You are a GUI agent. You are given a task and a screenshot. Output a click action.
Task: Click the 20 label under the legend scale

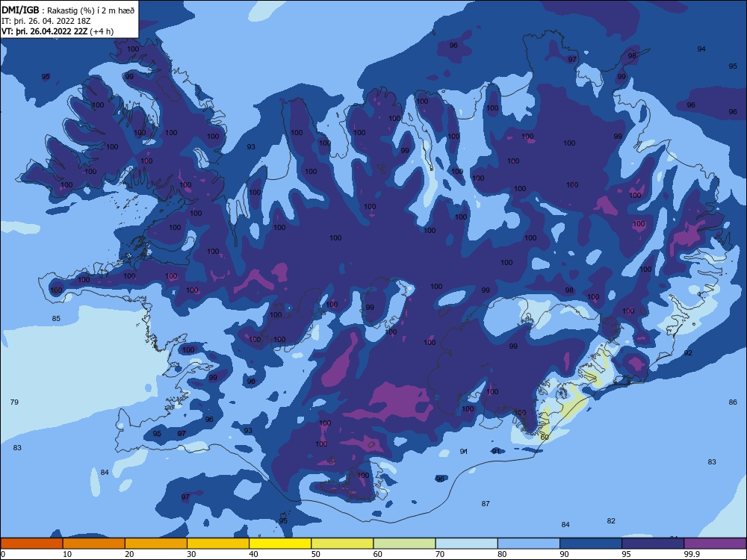click(129, 554)
